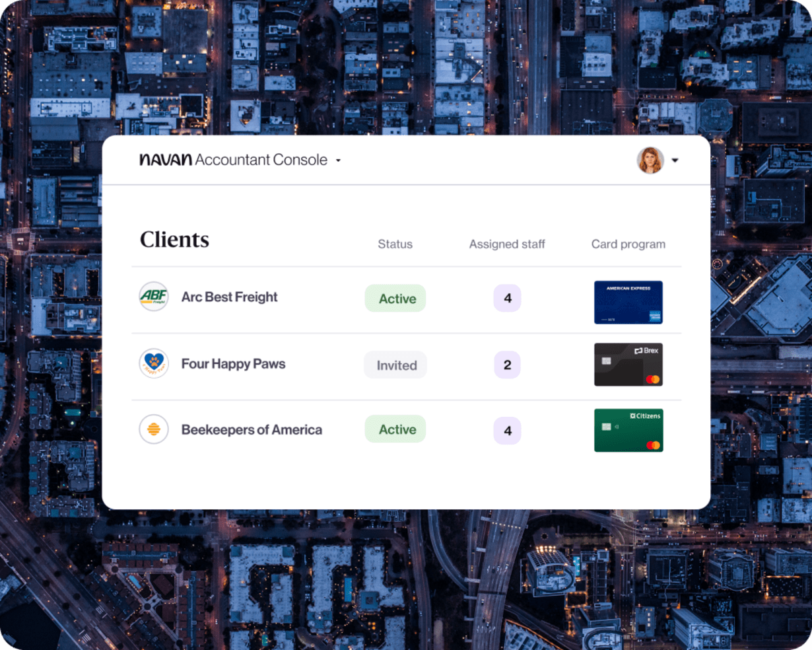
Task: Click the Status column header
Action: coord(395,244)
